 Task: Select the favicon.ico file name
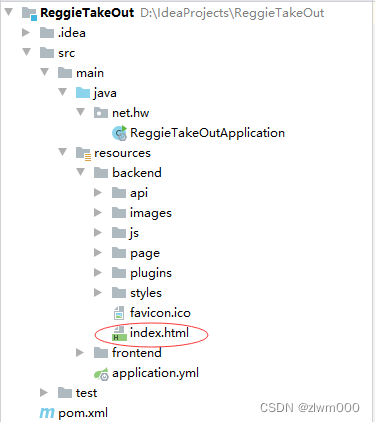coord(160,313)
